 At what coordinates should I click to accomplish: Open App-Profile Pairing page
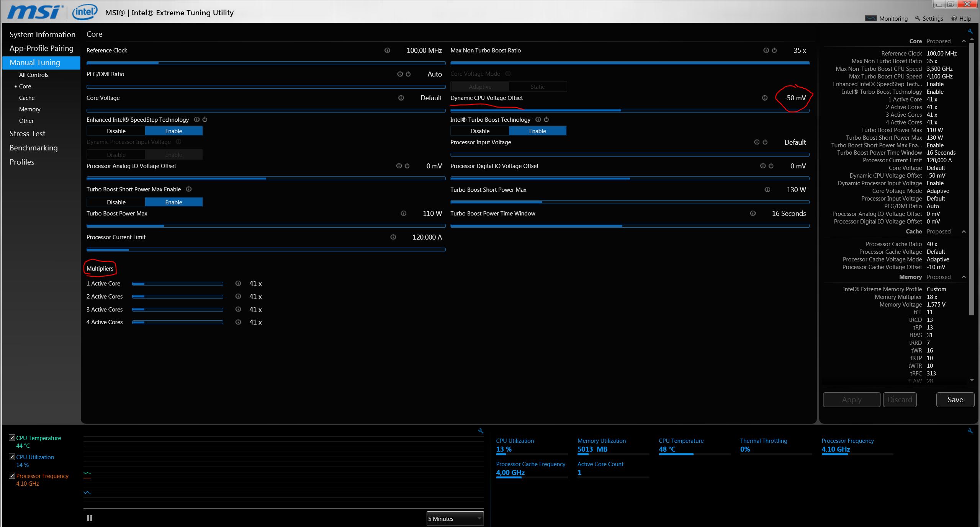pyautogui.click(x=41, y=48)
